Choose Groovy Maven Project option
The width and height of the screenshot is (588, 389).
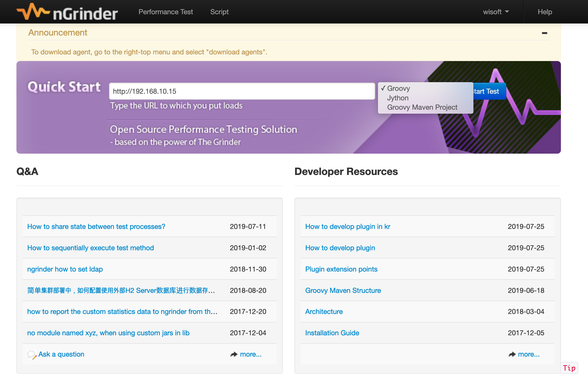click(425, 107)
